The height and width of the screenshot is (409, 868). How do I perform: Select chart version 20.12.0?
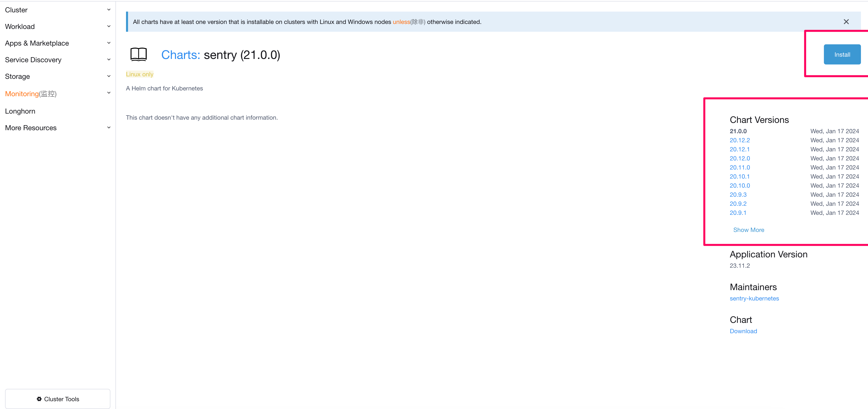pos(740,159)
